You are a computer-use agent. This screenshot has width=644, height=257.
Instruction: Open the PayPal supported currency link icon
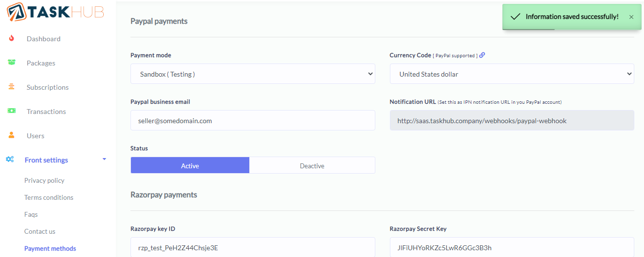point(482,55)
